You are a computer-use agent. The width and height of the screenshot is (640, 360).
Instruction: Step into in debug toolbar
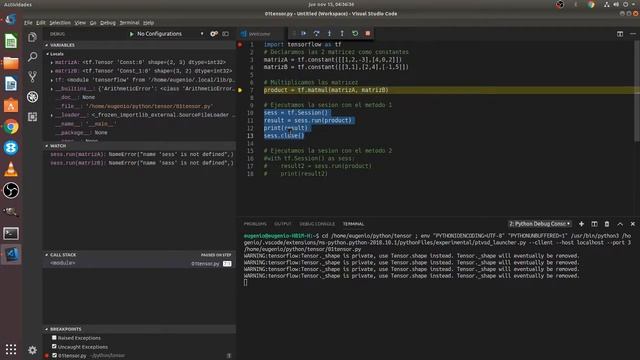[x=329, y=33]
